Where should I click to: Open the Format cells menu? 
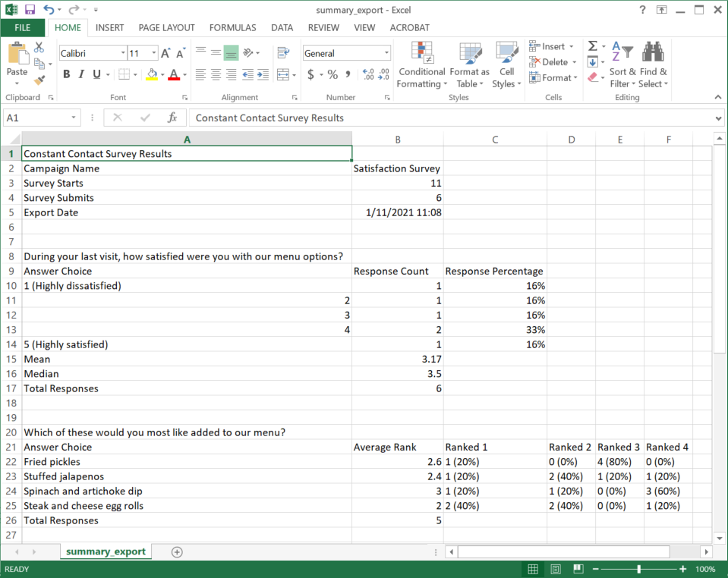coord(553,78)
